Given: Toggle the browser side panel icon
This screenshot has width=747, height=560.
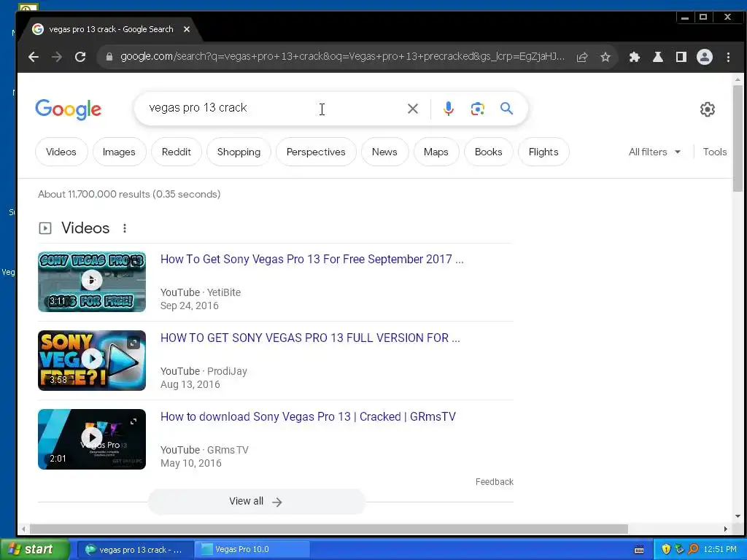Looking at the screenshot, I should click(681, 57).
